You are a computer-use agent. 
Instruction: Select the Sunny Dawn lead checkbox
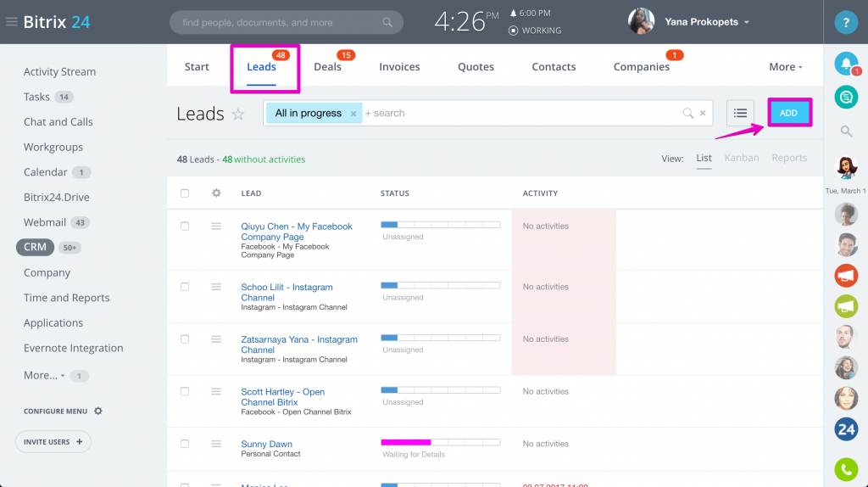click(185, 444)
